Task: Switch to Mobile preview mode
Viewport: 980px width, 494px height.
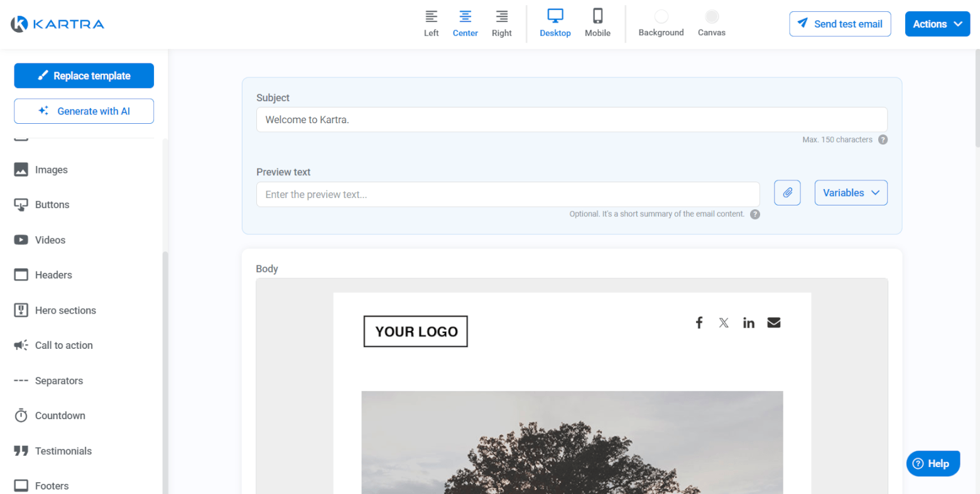Action: tap(597, 23)
